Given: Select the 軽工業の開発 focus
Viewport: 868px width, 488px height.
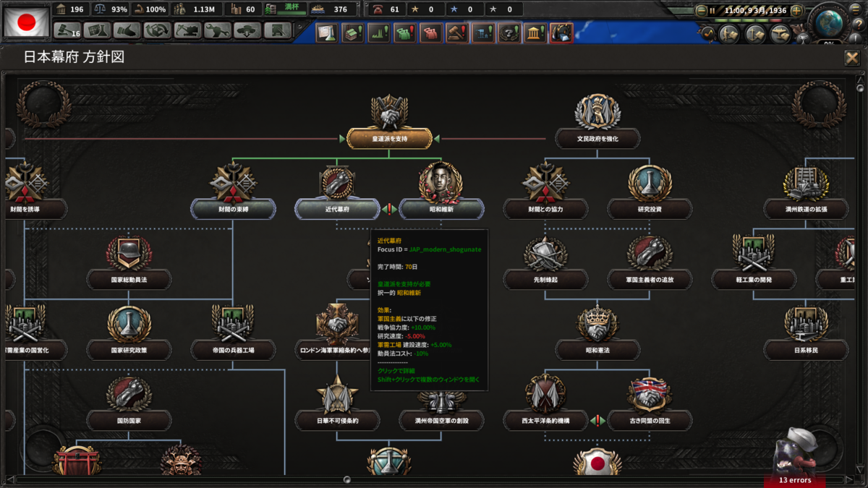Looking at the screenshot, I should coord(754,279).
